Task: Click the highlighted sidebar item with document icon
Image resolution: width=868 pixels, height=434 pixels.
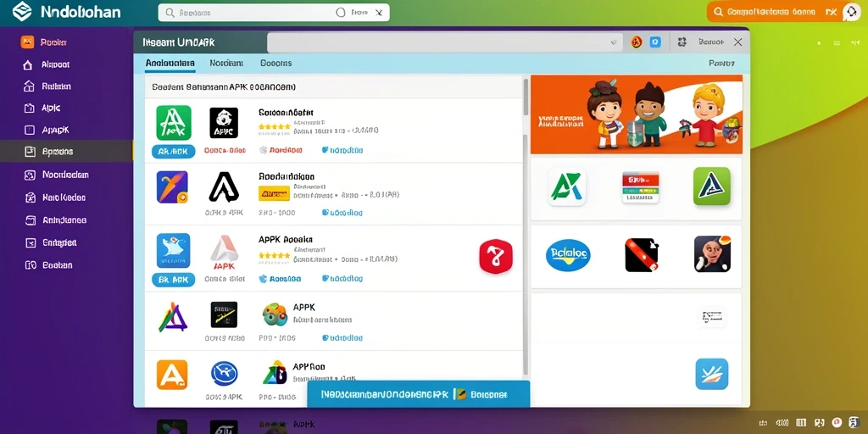Action: coord(66,151)
